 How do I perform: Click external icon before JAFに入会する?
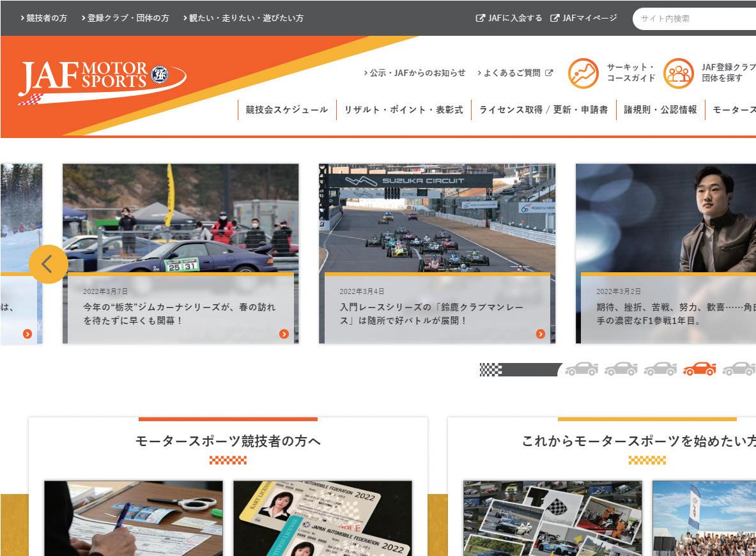point(480,18)
